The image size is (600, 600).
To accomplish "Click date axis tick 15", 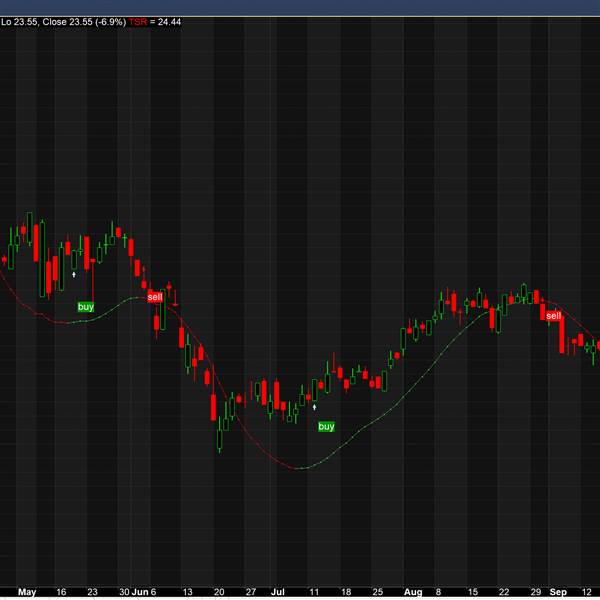I will (473, 592).
